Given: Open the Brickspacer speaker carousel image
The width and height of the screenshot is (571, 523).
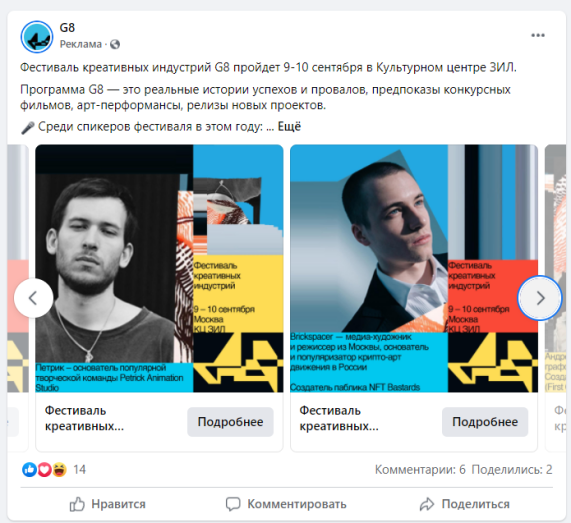Looking at the screenshot, I should [414, 268].
